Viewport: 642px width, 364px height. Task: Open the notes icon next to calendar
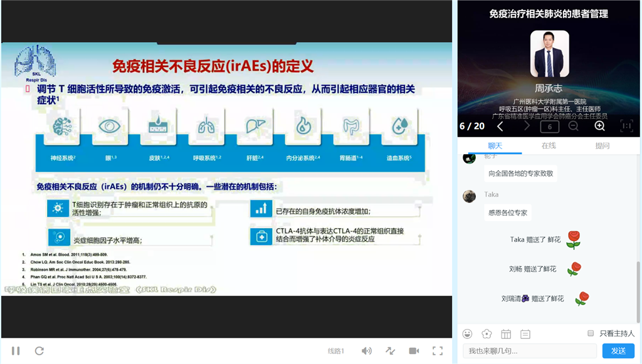524,334
